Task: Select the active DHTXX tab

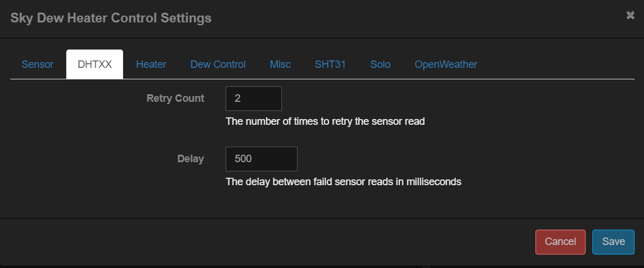Action: click(x=94, y=64)
